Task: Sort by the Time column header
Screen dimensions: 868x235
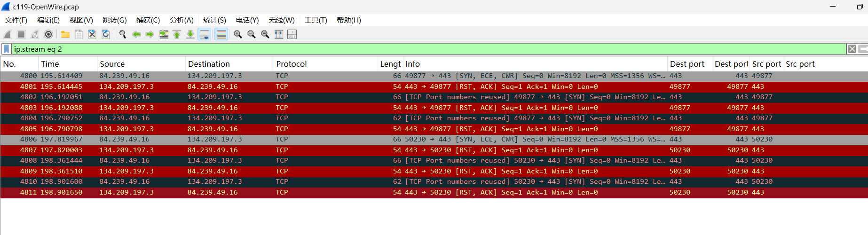Action: (68, 64)
